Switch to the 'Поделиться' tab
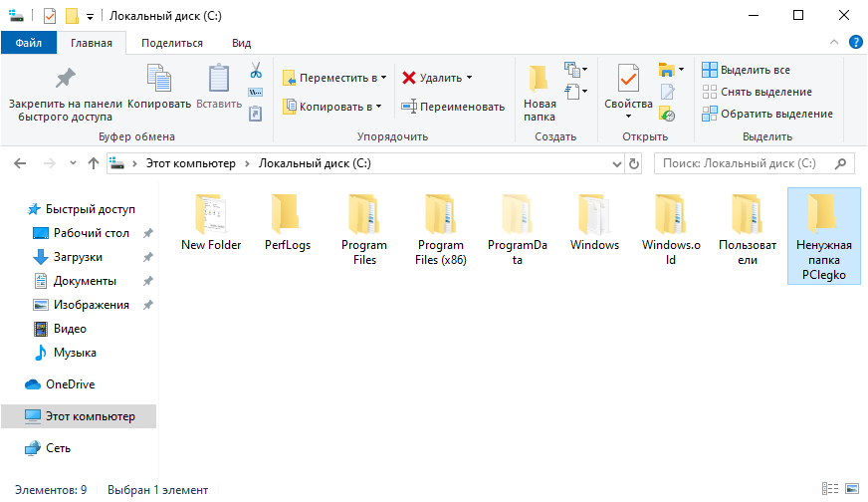The height and width of the screenshot is (502, 868). pos(171,43)
